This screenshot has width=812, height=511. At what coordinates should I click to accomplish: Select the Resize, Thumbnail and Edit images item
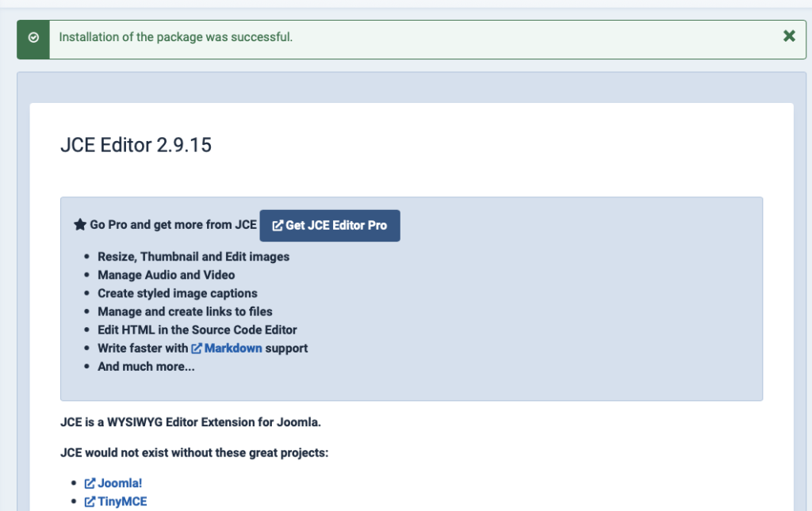pos(193,257)
